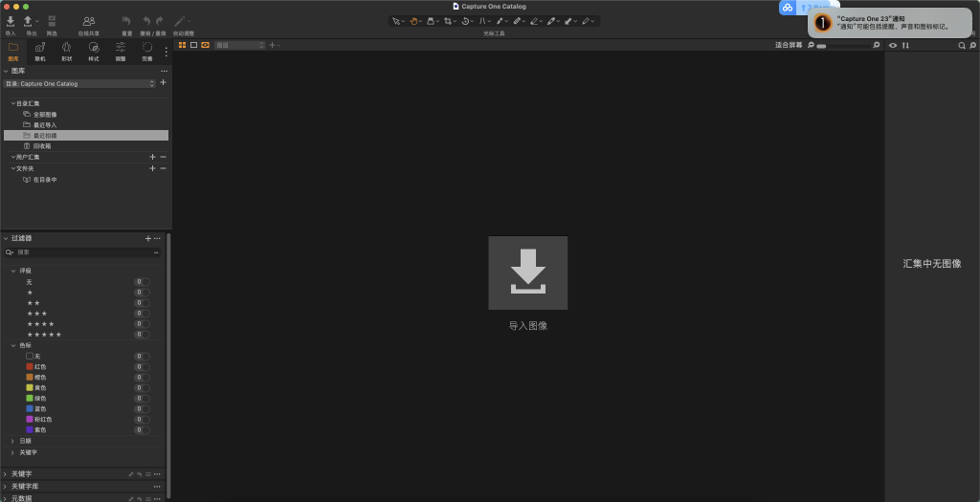
Task: Collapse the 评级 filter group
Action: (13, 271)
